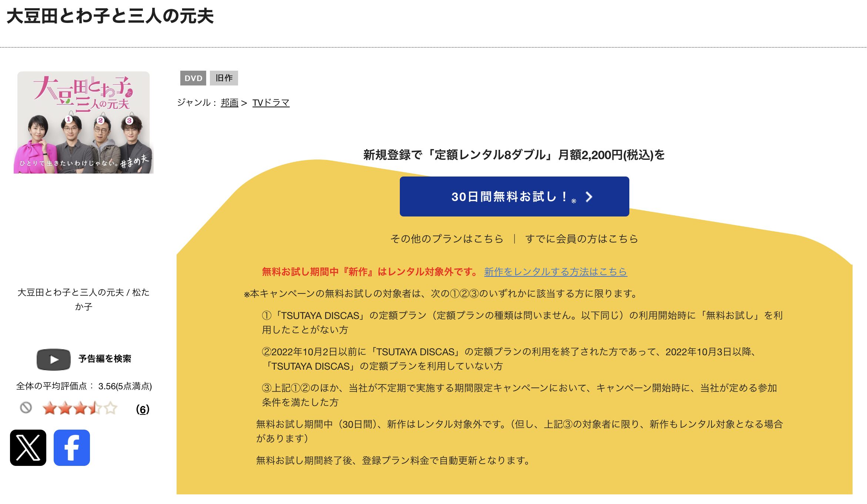Click the 旧作 badge
Viewport: 867px width, 504px height.
point(224,78)
